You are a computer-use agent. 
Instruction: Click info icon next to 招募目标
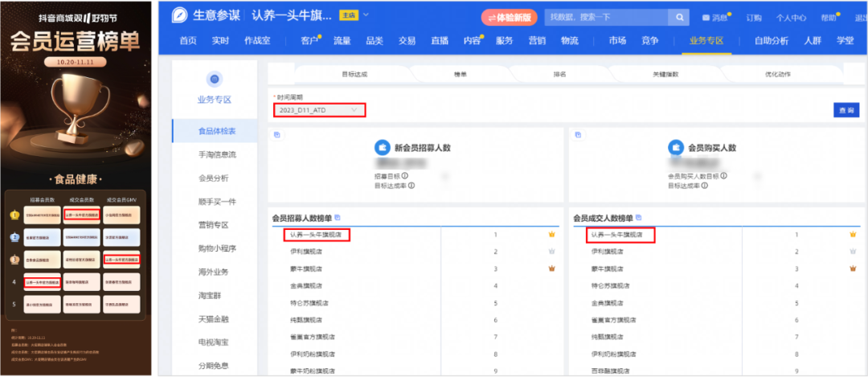405,176
